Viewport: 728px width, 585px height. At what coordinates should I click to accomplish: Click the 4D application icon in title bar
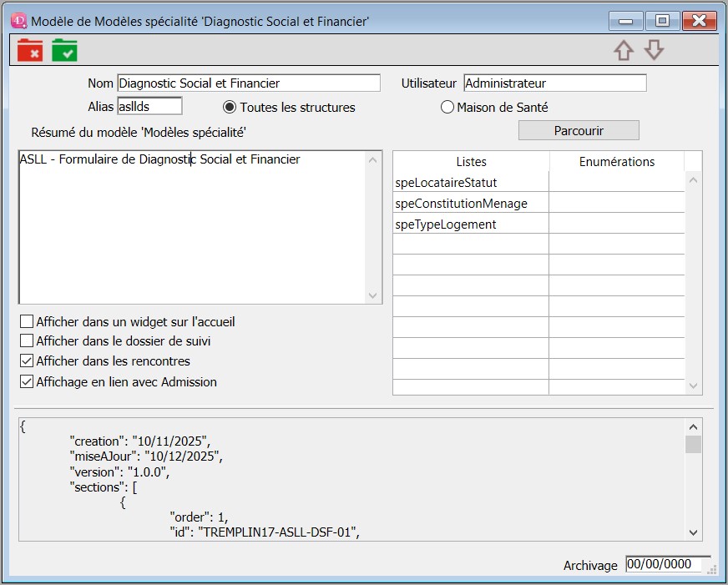[x=18, y=21]
